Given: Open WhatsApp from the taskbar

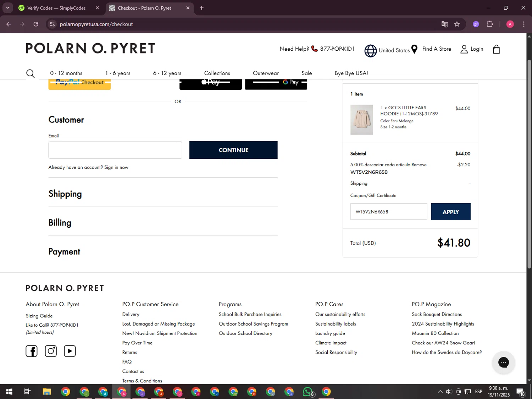Looking at the screenshot, I should (x=308, y=392).
